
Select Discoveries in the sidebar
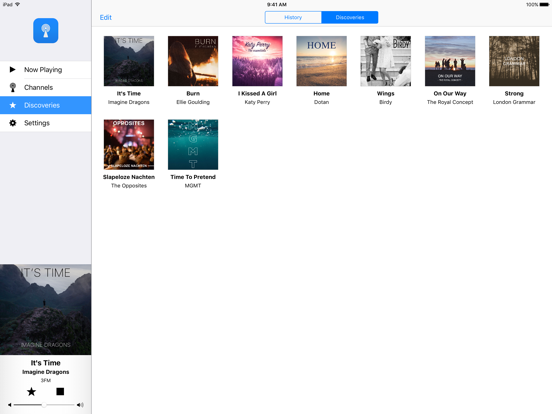click(45, 105)
